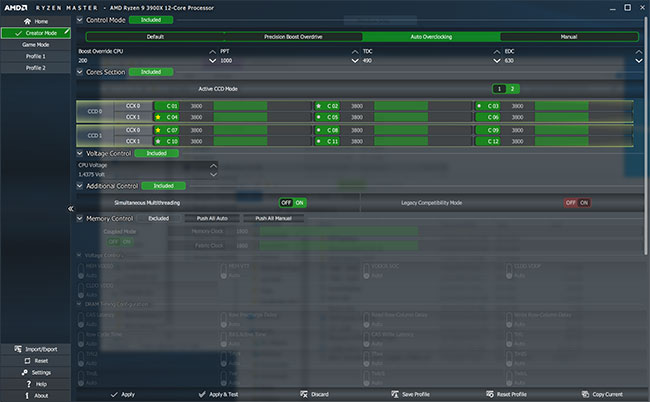Screen dimensions: 650x402
Task: Set Active CCD Mode to 2
Action: click(512, 89)
